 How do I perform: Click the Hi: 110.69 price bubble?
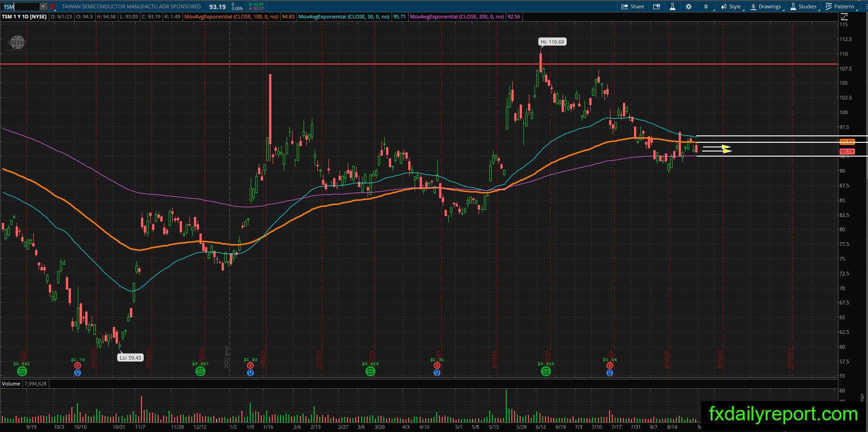coord(552,42)
